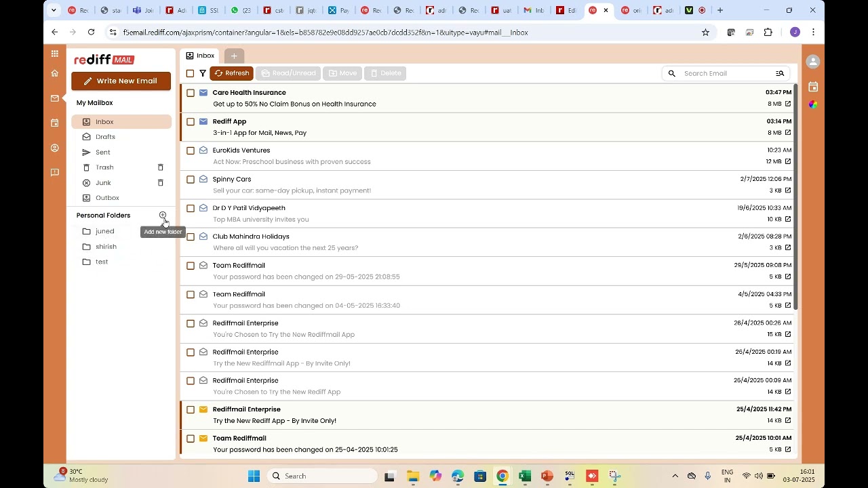
Task: Click the feedback icon in left rail
Action: 55,172
